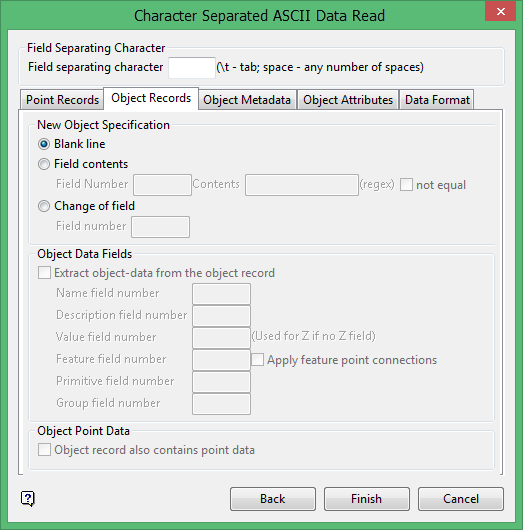Click the 'New Object Specification' group title

[103, 125]
